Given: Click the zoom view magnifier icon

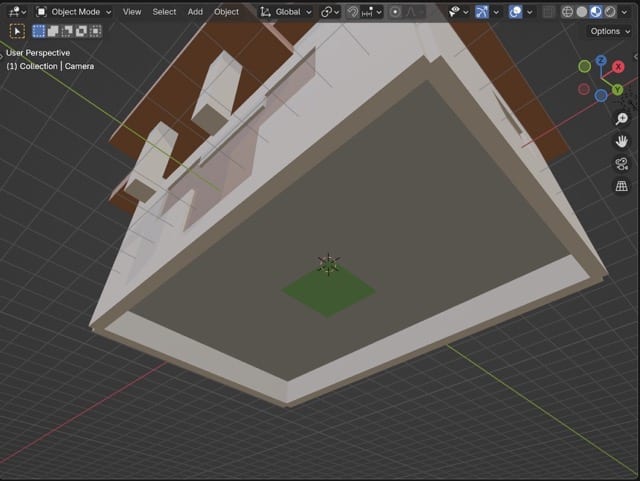Looking at the screenshot, I should 622,119.
